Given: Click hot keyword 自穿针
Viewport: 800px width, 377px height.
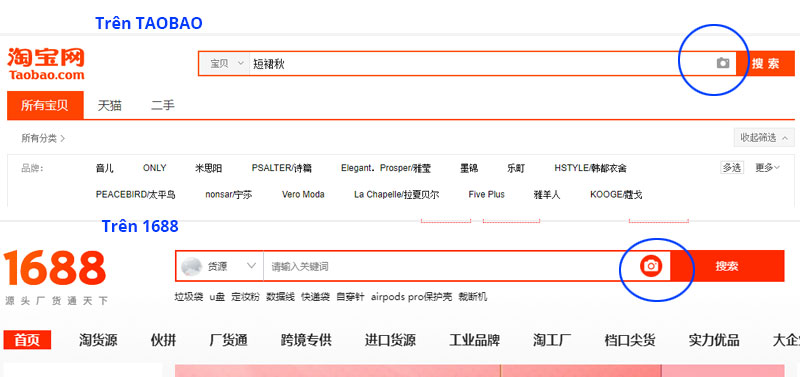Looking at the screenshot, I should [350, 296].
